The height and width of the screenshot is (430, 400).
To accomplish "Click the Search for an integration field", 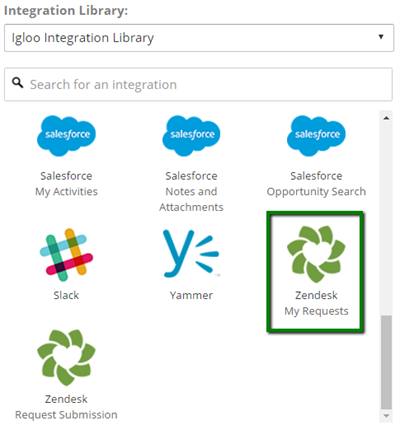I will tap(198, 84).
